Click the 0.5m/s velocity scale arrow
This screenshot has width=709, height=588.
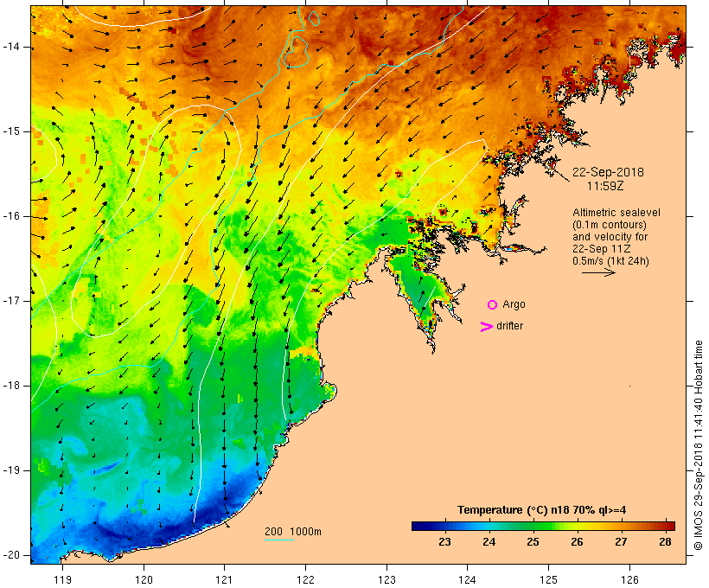[x=598, y=272]
